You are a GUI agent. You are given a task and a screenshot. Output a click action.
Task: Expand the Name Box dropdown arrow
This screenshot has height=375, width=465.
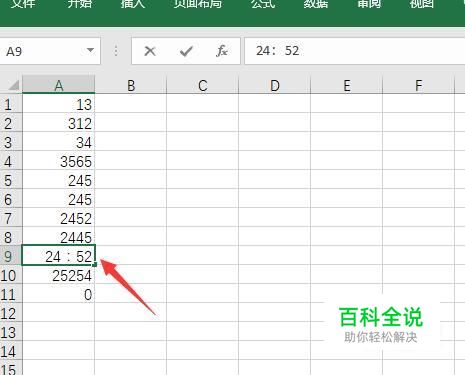(90, 50)
